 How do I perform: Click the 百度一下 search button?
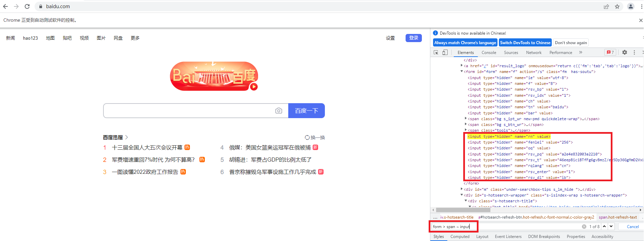pyautogui.click(x=307, y=111)
